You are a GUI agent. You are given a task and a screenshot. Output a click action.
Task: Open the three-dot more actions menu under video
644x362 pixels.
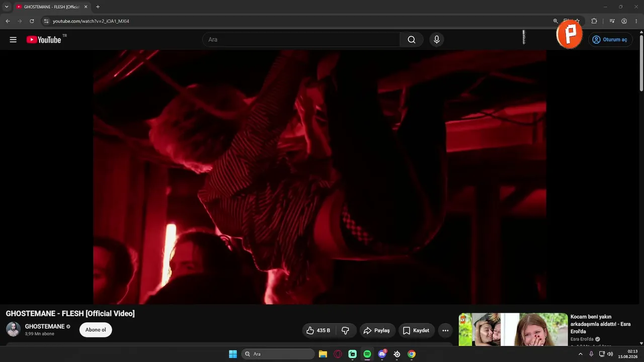pyautogui.click(x=445, y=330)
